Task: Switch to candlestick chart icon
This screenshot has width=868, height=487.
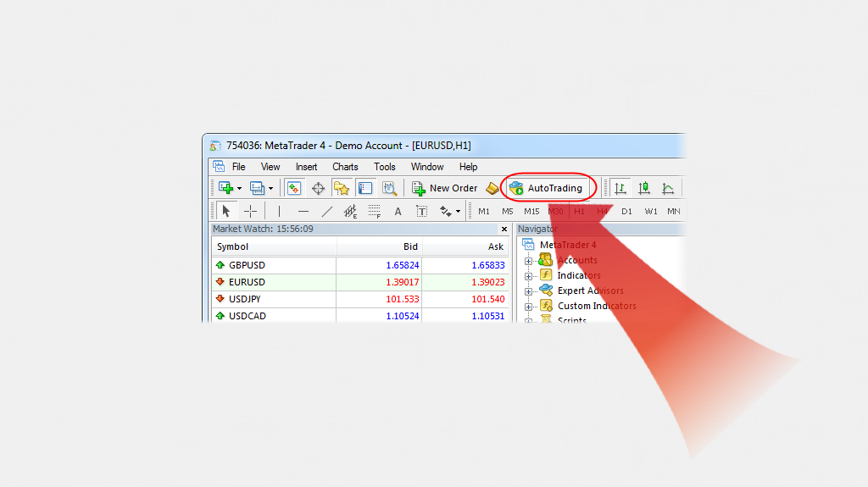Action: tap(644, 188)
